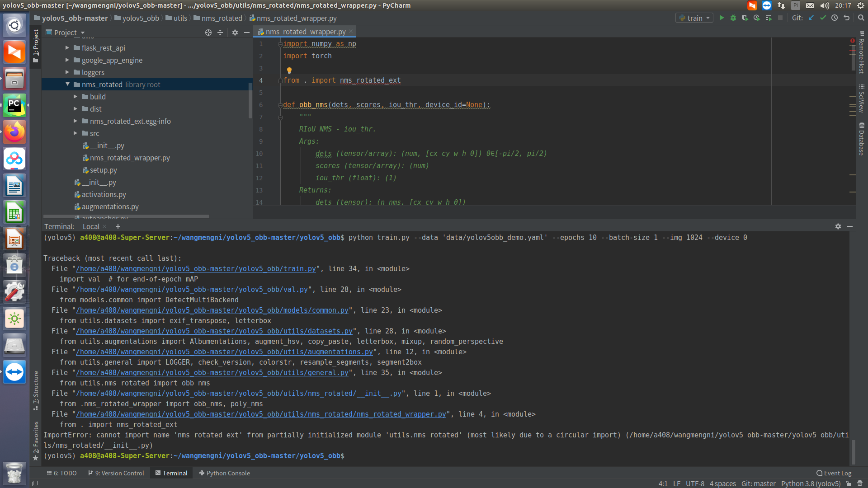Launch PyCharm from the Ubuntu dock
The width and height of the screenshot is (868, 488).
coord(14,106)
